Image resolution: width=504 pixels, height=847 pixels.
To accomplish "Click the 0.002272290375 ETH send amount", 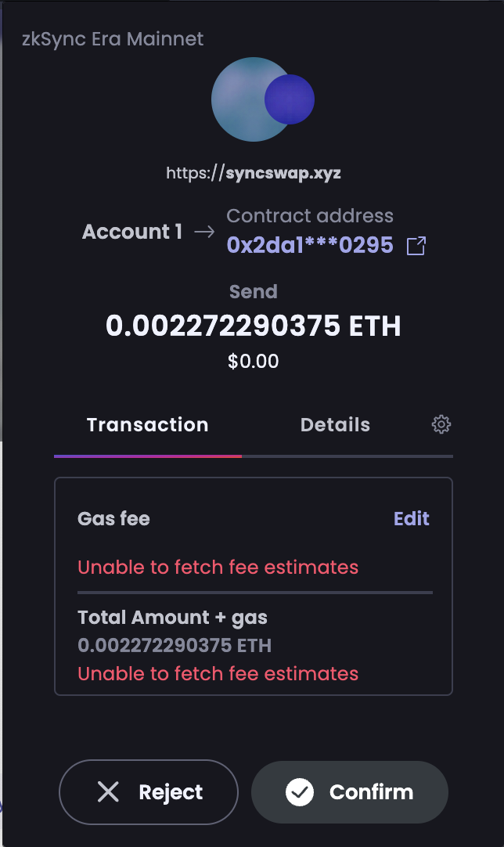I will [x=254, y=326].
